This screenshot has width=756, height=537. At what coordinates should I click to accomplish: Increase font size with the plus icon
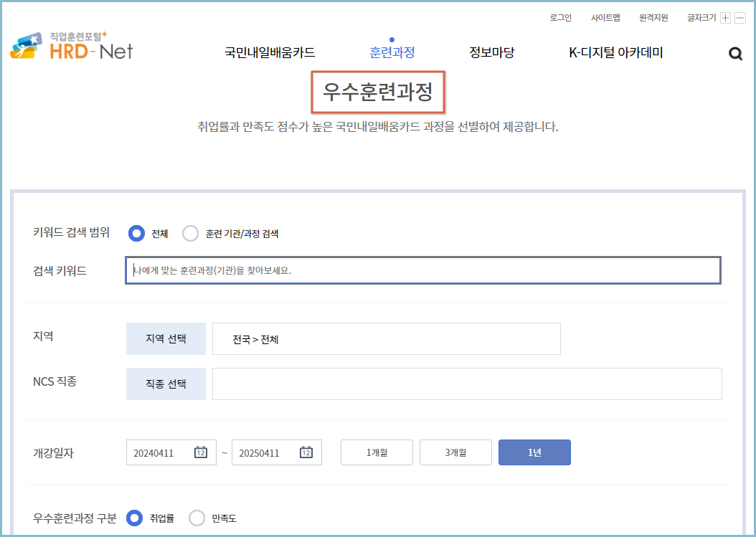726,18
